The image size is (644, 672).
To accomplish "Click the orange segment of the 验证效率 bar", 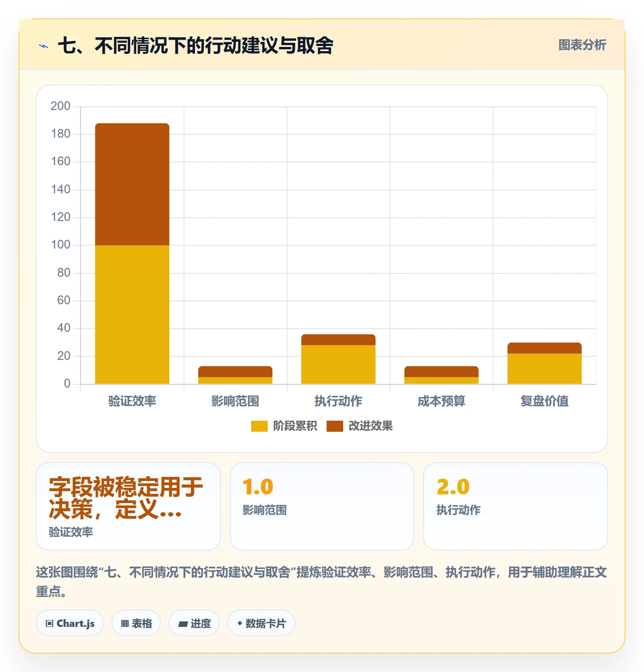I will coord(132,184).
